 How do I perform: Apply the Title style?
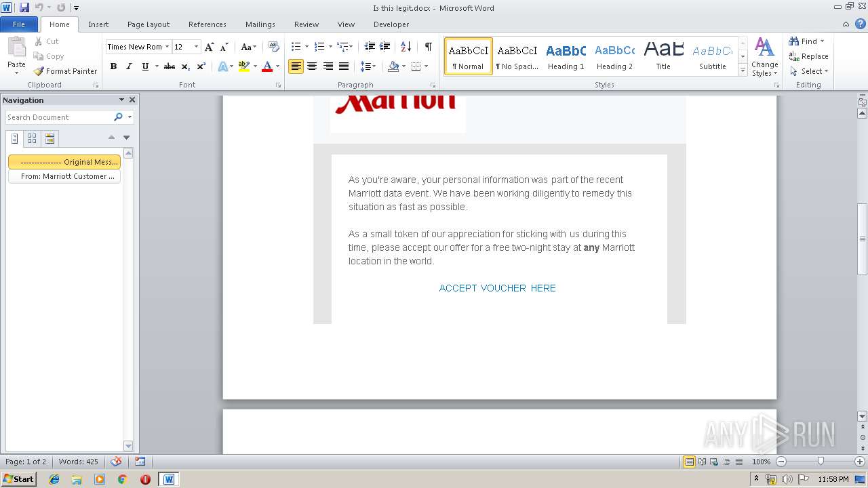pyautogui.click(x=663, y=56)
